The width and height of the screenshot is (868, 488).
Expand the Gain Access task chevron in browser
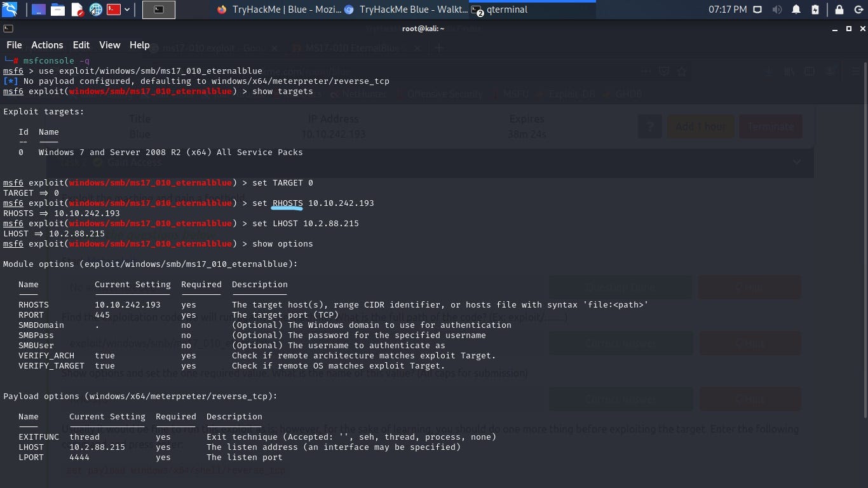click(797, 162)
